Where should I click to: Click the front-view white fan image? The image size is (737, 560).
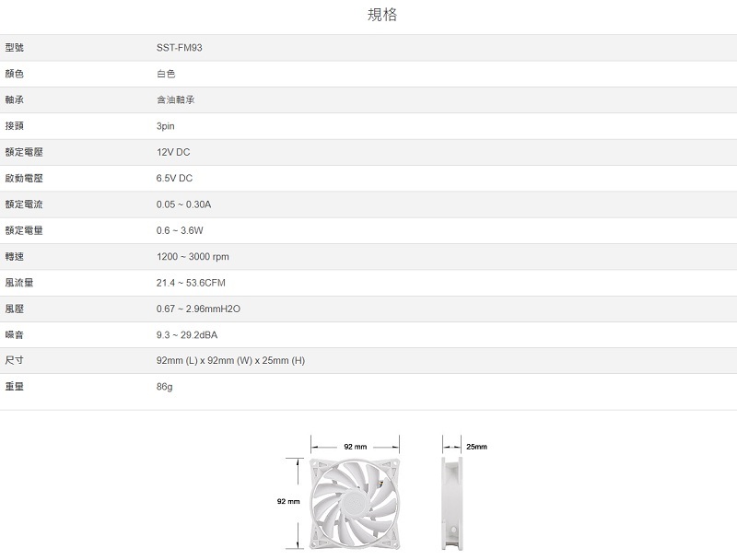355,502
